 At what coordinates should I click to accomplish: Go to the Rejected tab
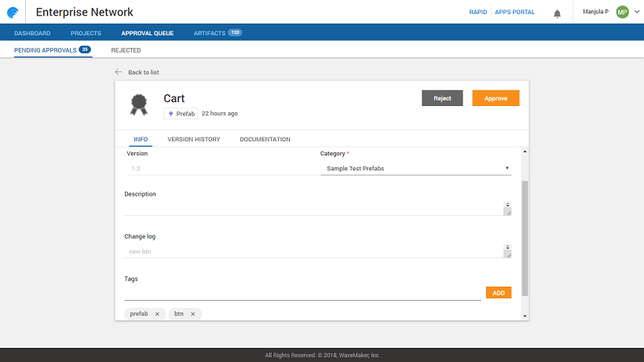click(126, 50)
